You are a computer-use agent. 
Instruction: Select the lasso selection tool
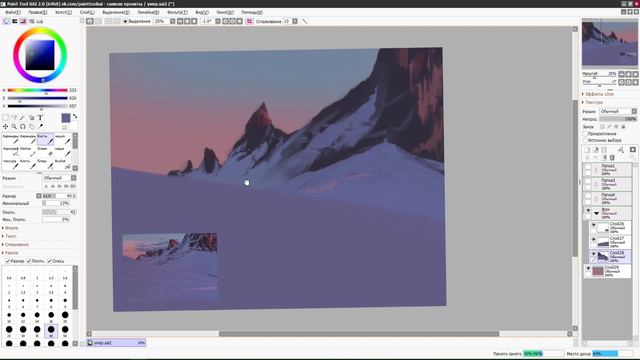[14, 118]
